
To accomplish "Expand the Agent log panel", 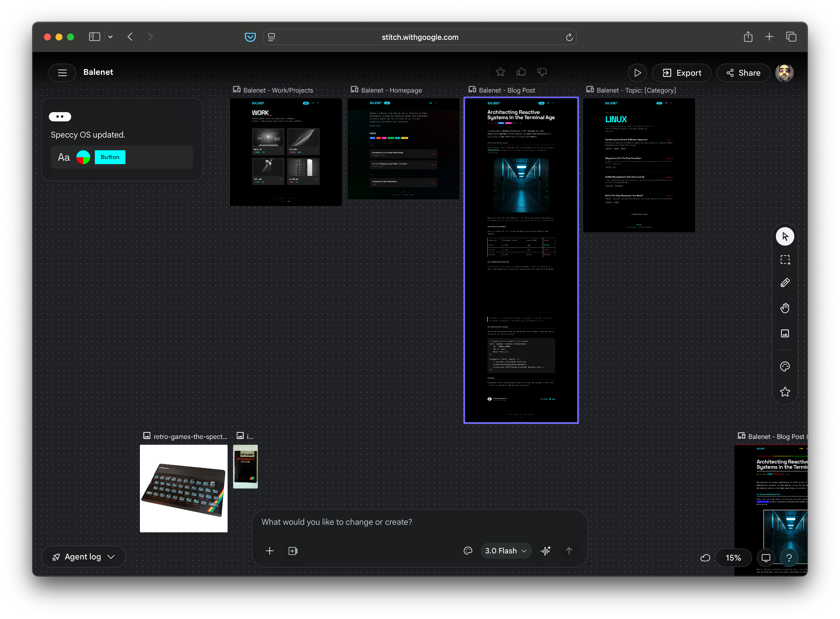I will pyautogui.click(x=83, y=556).
